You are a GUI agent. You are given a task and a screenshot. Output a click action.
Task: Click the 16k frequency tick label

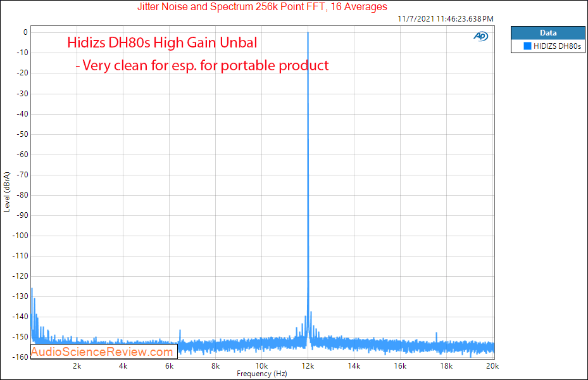click(400, 366)
